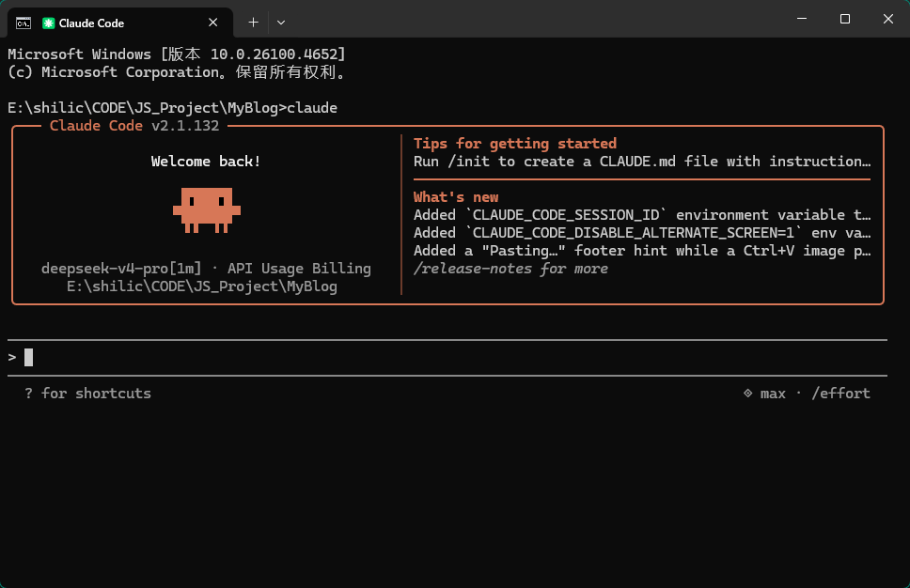Click the pixel-art Claude mascot
This screenshot has width=910, height=588.
pyautogui.click(x=207, y=209)
